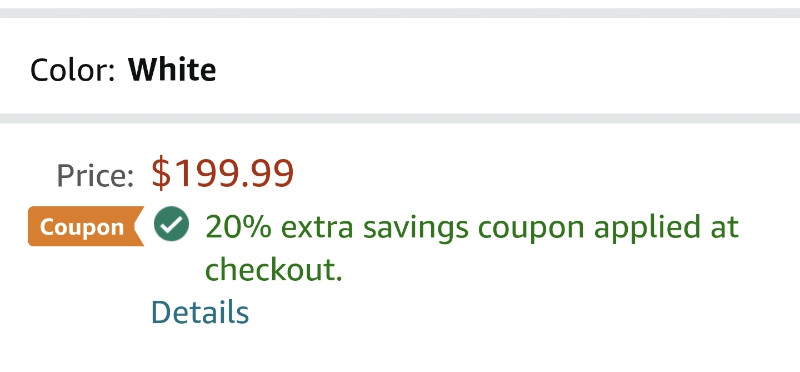Click the bold White color value

coord(172,70)
